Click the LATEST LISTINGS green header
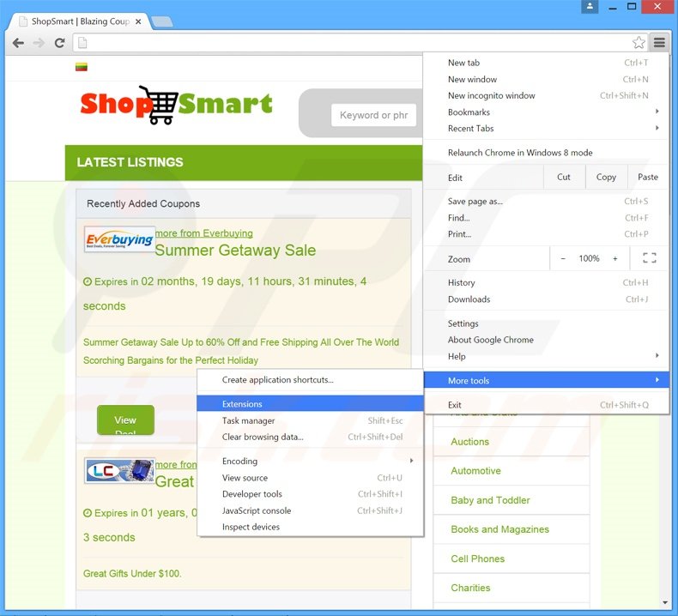Viewport: 678px width, 616px height. [244, 162]
